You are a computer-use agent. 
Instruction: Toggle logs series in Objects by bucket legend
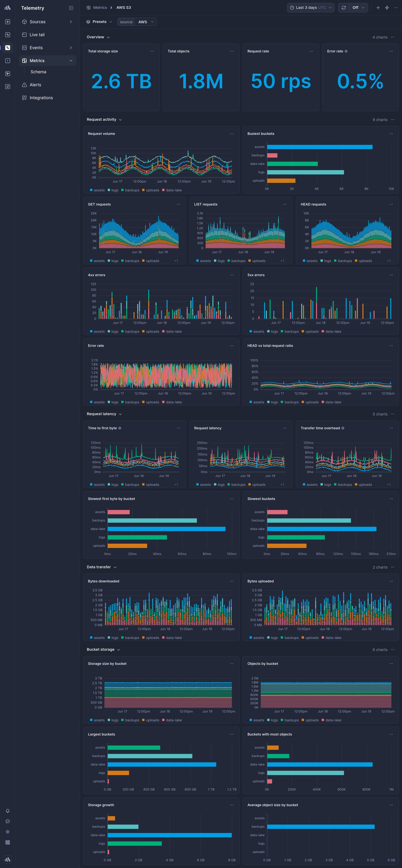pyautogui.click(x=273, y=720)
